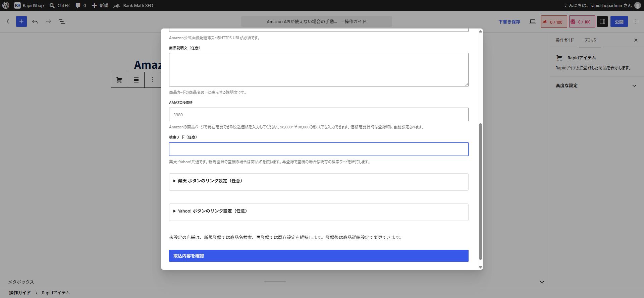Open the preview device view icon
Viewport: 644px width, 298px height.
533,21
